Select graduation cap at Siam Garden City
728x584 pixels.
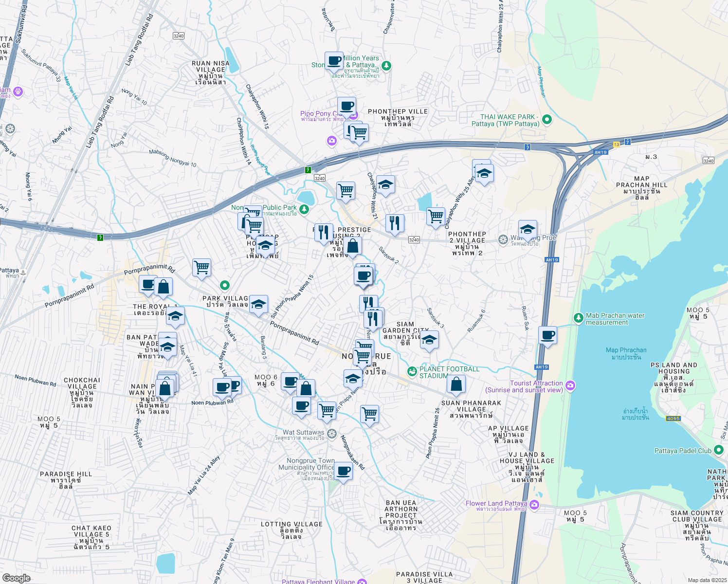429,341
